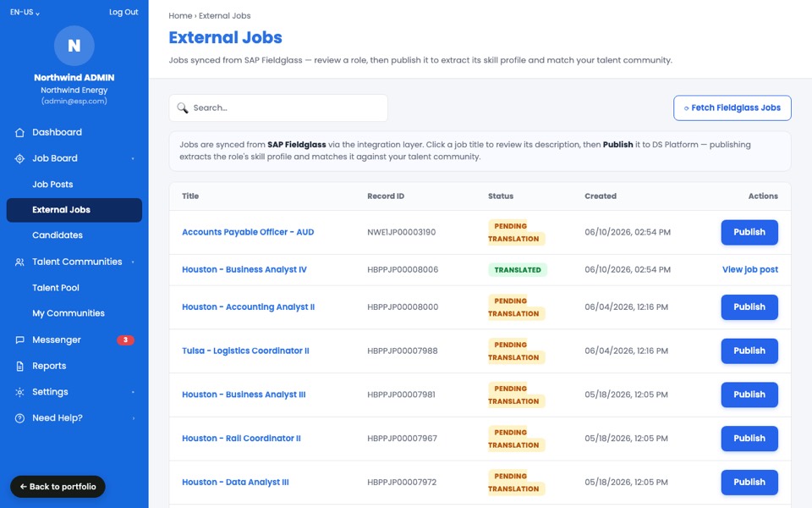This screenshot has width=812, height=508.
Task: Publish Houston - Accounting Analyst II job
Action: click(749, 306)
